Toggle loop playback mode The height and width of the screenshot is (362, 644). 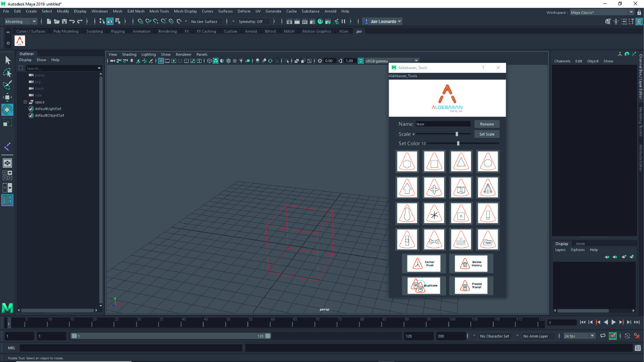click(603, 336)
